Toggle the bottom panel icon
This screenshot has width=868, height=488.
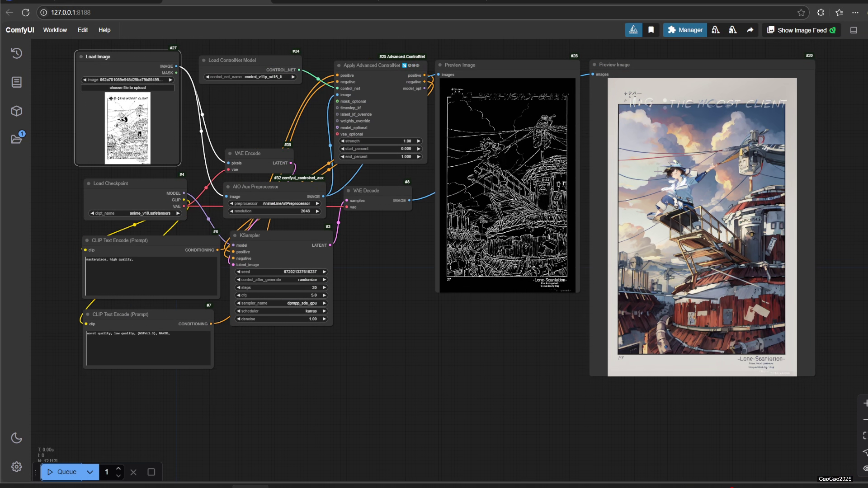pyautogui.click(x=854, y=30)
